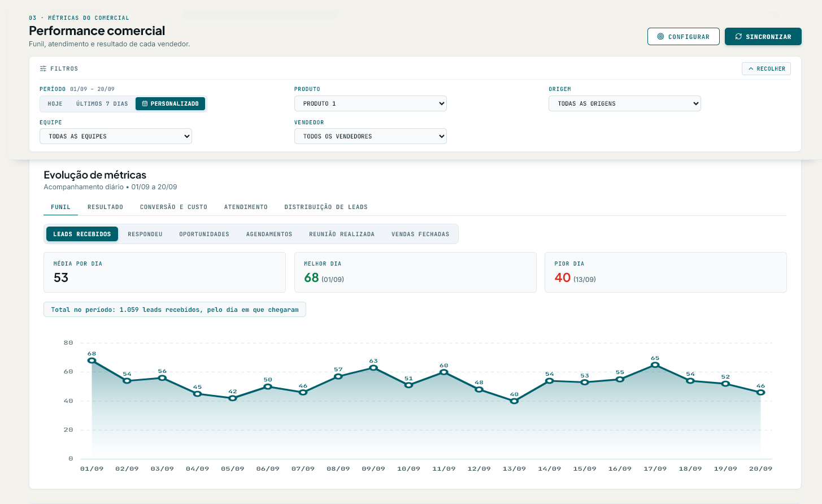The height and width of the screenshot is (504, 822).
Task: Collapse filters with Recolher button
Action: click(x=766, y=68)
